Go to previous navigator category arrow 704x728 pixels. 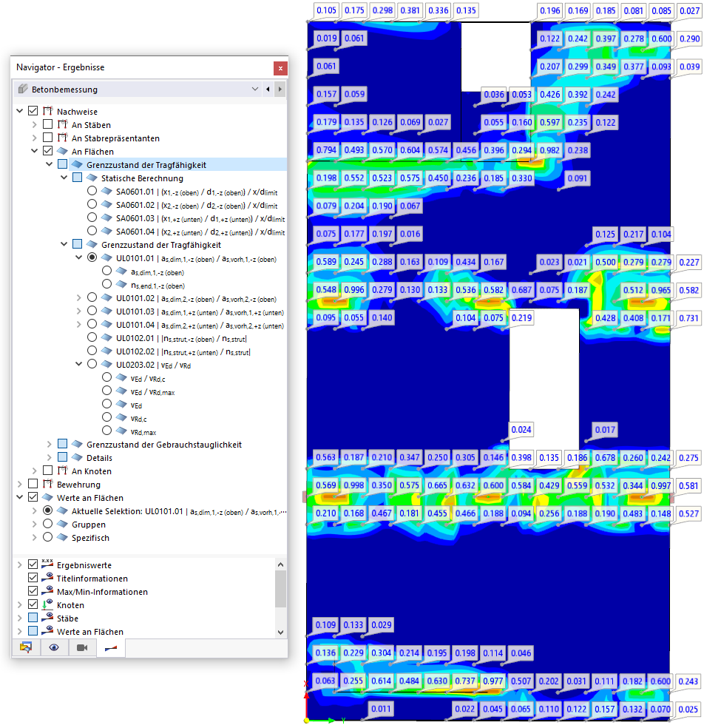[x=268, y=89]
